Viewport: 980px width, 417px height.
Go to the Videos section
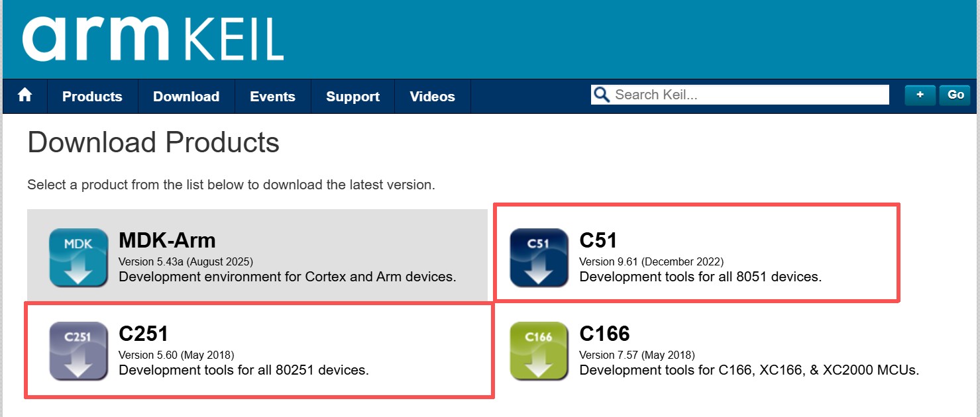click(432, 97)
